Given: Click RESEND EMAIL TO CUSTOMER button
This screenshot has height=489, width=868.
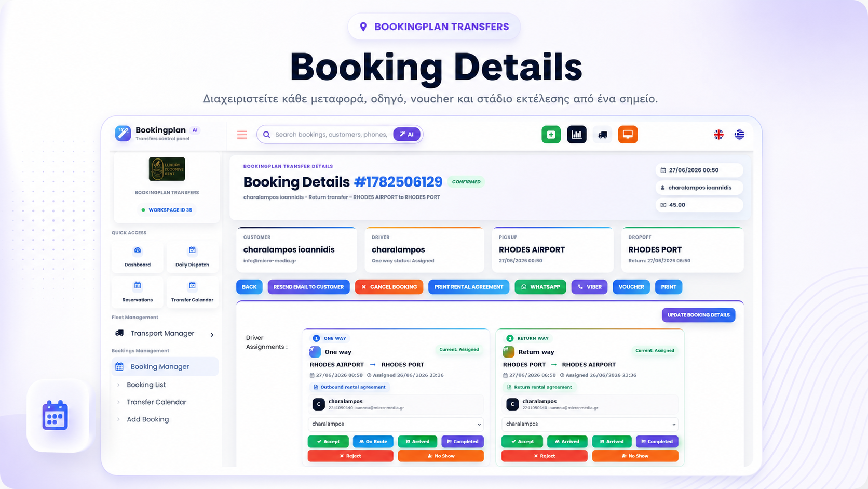Looking at the screenshot, I should (308, 287).
